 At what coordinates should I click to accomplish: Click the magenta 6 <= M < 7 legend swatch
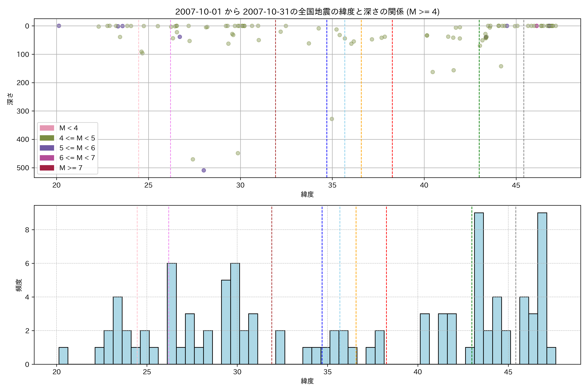click(47, 158)
